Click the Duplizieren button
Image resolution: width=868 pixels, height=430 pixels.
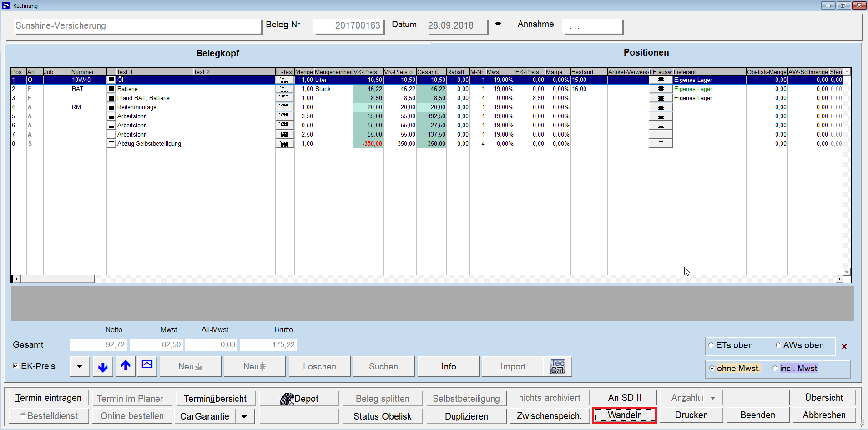[x=467, y=416]
